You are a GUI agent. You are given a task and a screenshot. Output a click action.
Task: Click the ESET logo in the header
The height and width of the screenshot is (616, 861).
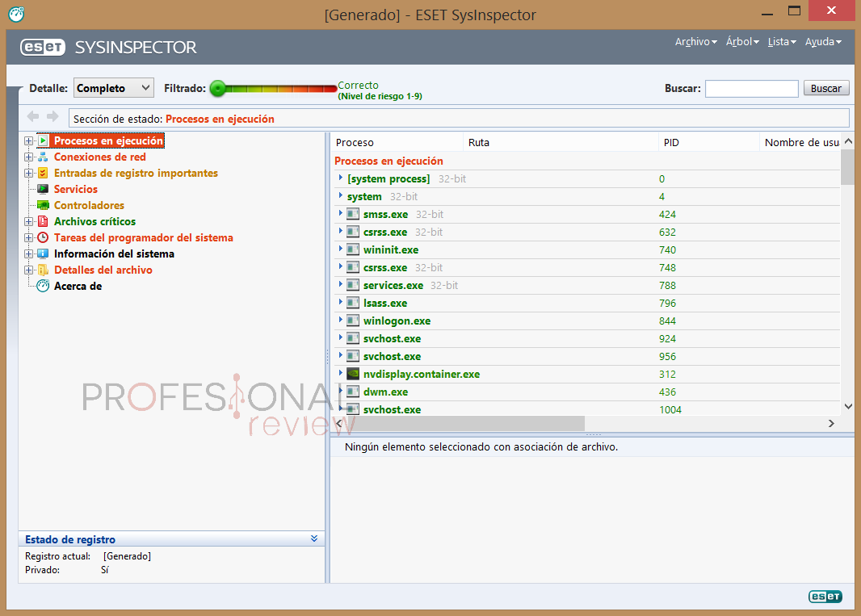pos(43,47)
